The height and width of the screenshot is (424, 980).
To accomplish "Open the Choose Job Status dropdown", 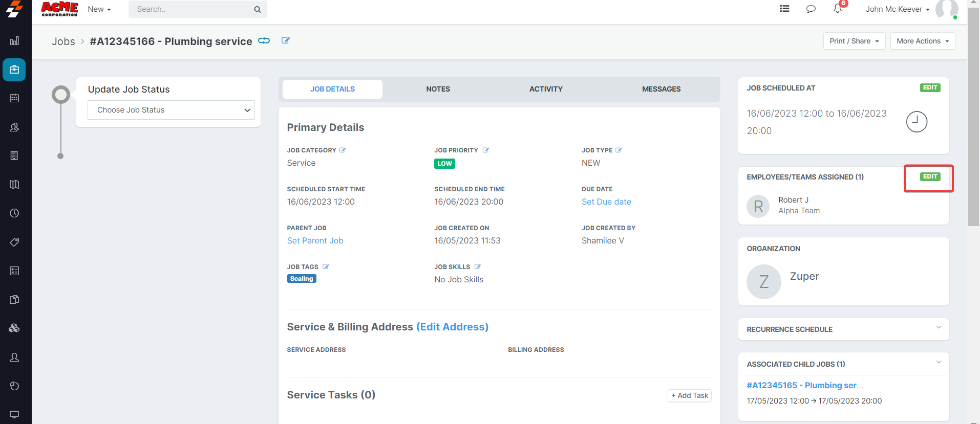I will [x=171, y=110].
